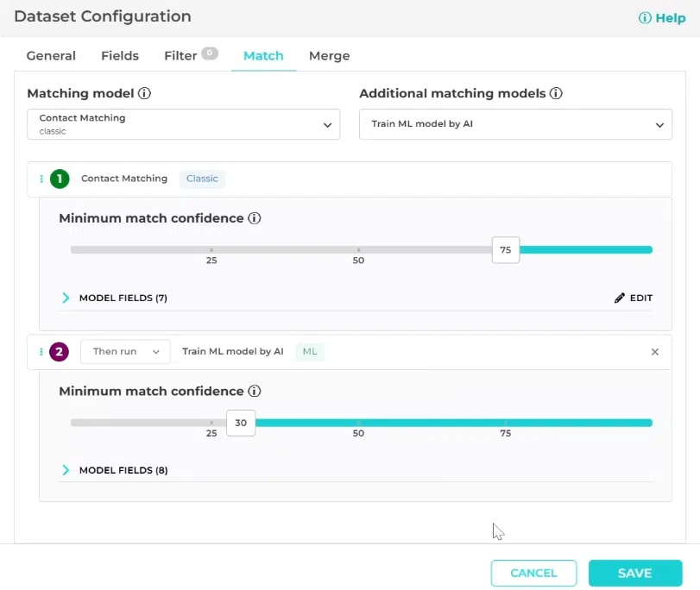Click info icon next to Matching model
Image resolution: width=700 pixels, height=590 pixels.
pyautogui.click(x=144, y=93)
